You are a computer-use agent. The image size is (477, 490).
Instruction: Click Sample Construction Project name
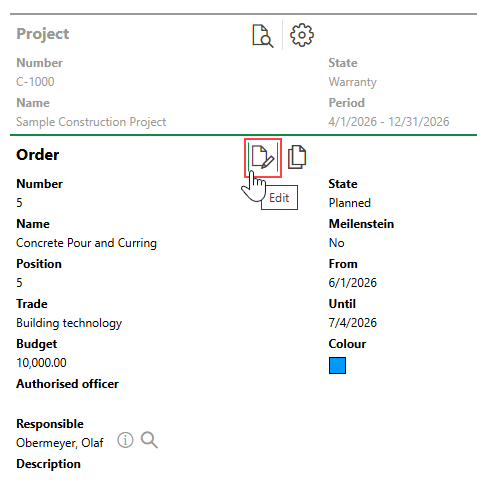tap(91, 122)
